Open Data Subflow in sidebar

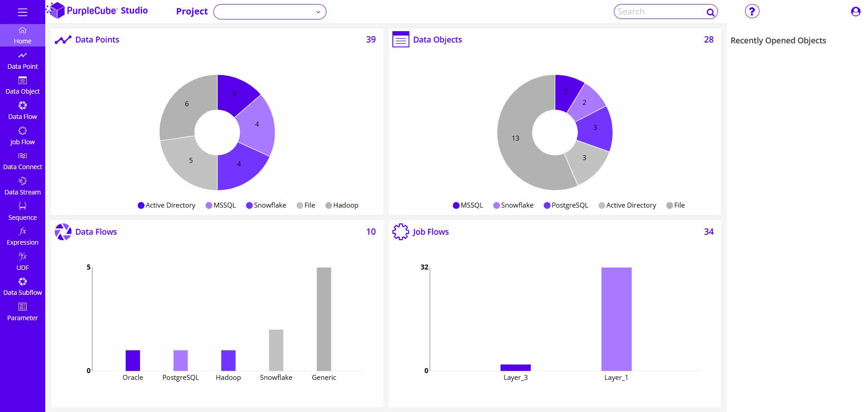[23, 287]
